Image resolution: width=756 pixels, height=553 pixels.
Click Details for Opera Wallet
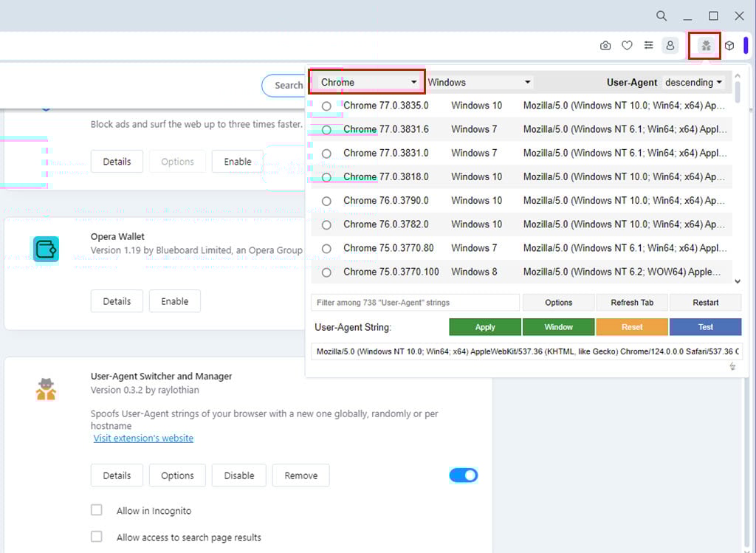point(117,301)
